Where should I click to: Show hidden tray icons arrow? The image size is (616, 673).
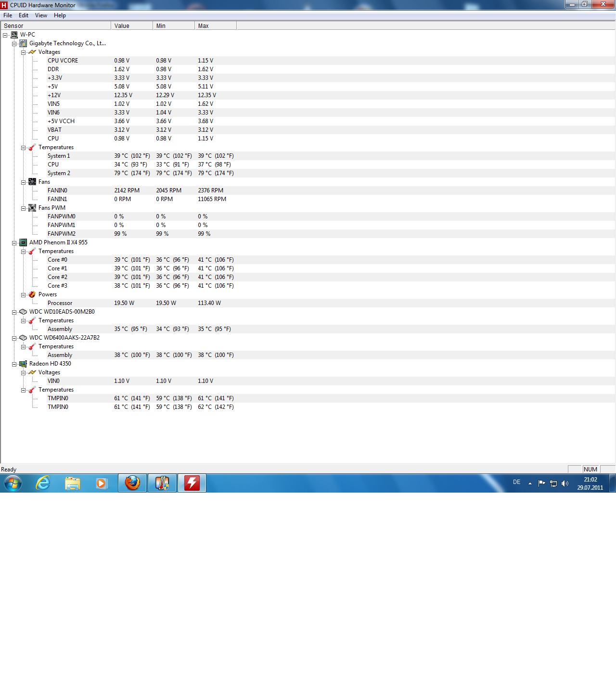click(x=530, y=483)
